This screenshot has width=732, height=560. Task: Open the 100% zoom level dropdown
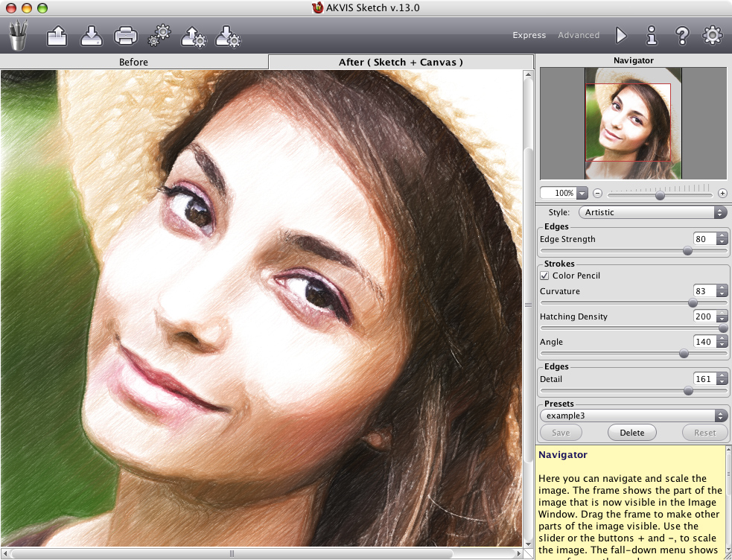[582, 194]
